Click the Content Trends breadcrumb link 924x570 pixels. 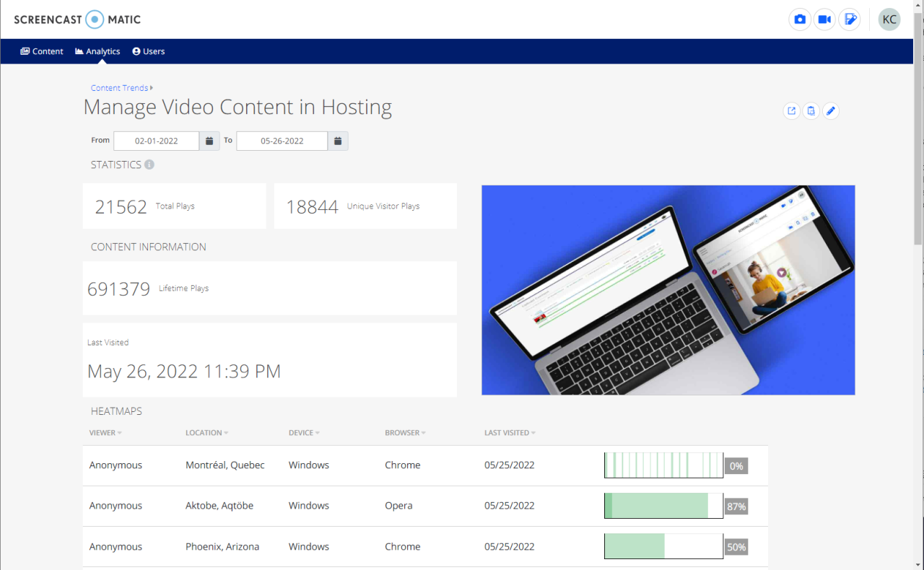click(120, 88)
